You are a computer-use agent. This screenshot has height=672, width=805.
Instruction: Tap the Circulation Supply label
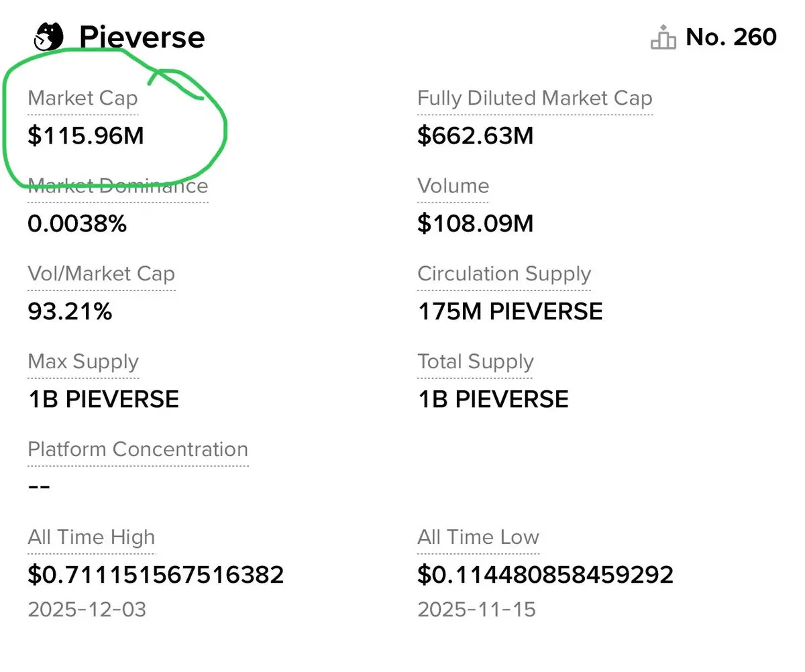pos(504,274)
